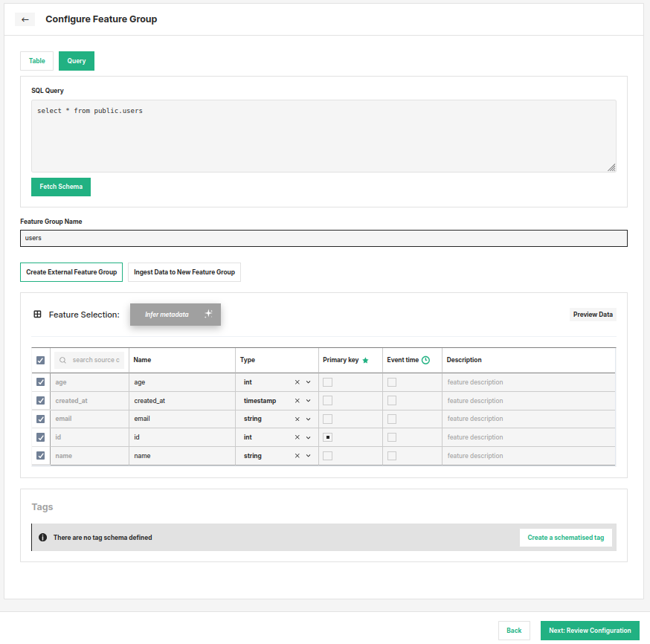Click the Infer metadata sparkle icon
This screenshot has width=650, height=644.
click(x=208, y=313)
